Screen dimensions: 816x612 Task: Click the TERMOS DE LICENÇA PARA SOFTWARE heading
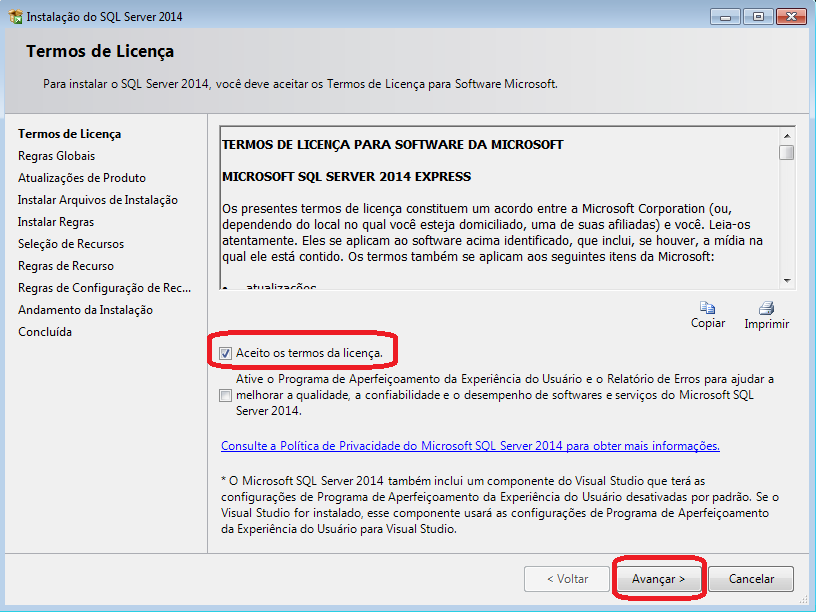click(x=393, y=144)
